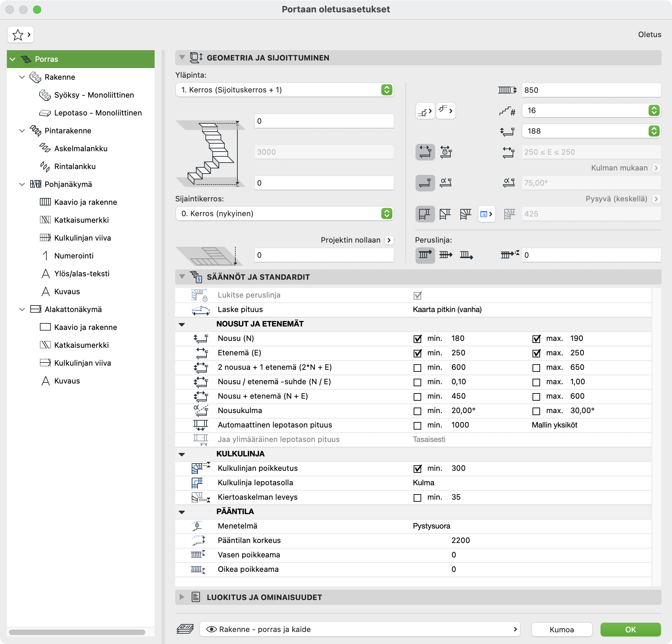Click the Kulkulinjan poikkeutus row icon
This screenshot has width=672, height=644.
coord(201,468)
